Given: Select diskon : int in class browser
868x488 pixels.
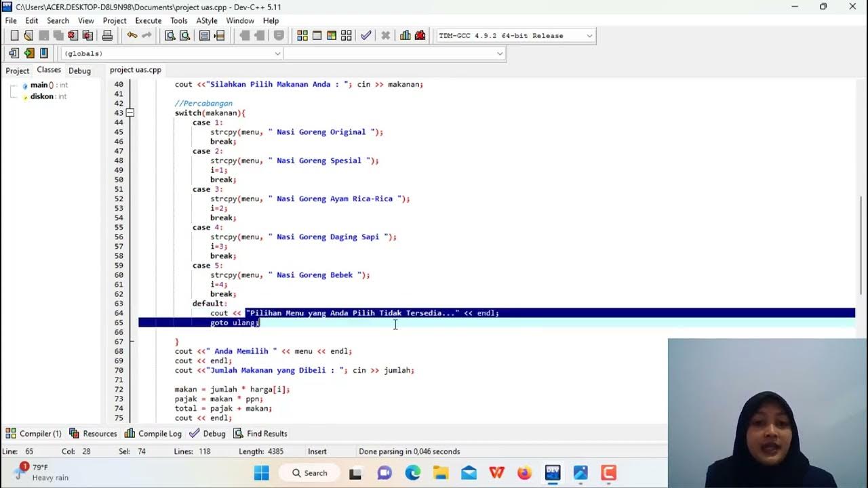Looking at the screenshot, I should pyautogui.click(x=44, y=96).
